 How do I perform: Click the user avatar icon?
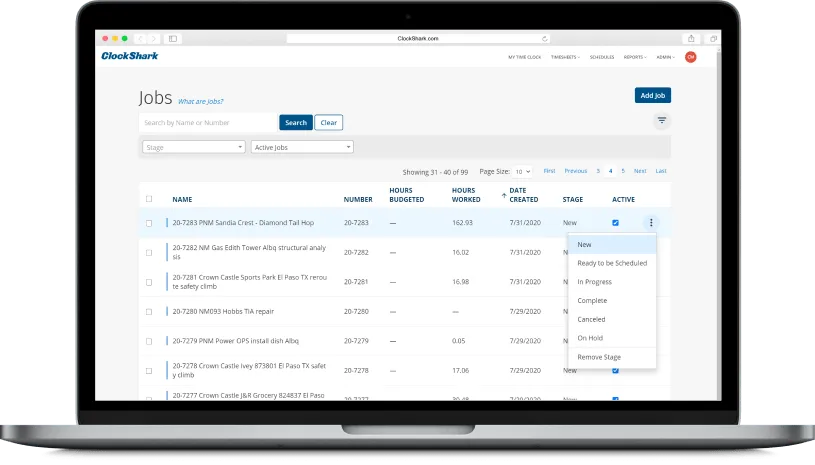tap(690, 57)
